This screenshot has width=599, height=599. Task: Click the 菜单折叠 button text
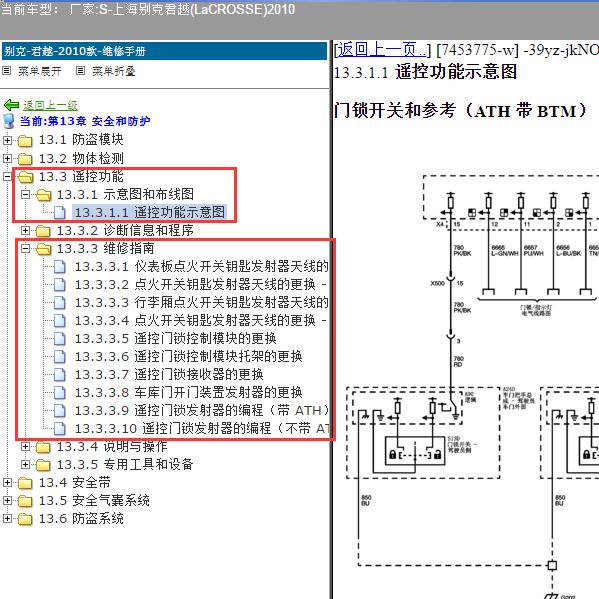coord(114,71)
